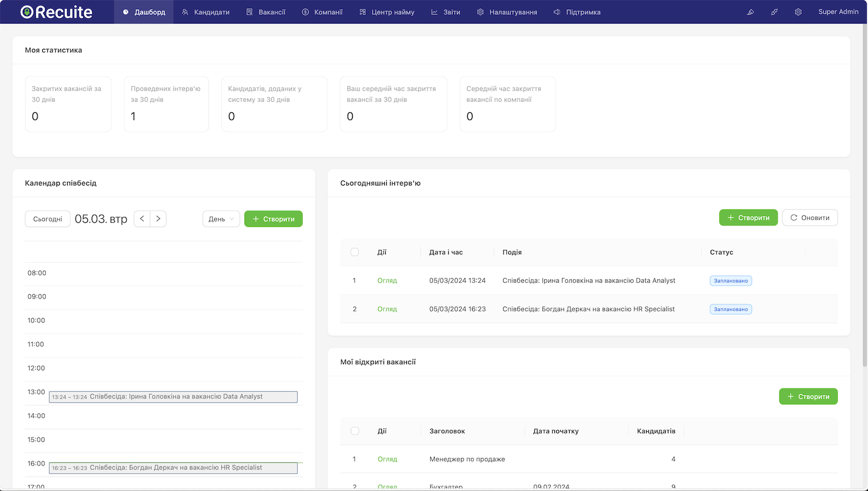Click the dollar icon next to Компанії
868x491 pixels.
pyautogui.click(x=304, y=11)
